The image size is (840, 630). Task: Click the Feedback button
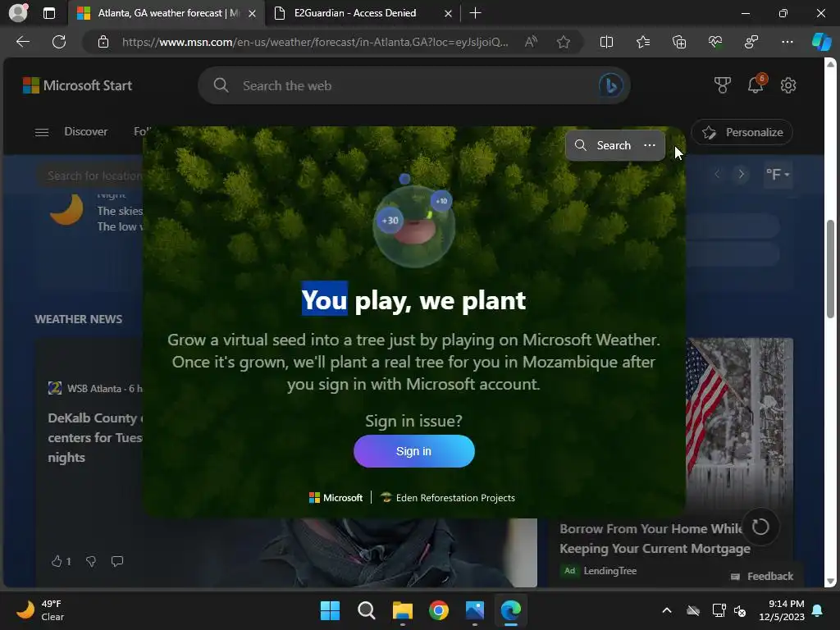(x=762, y=577)
